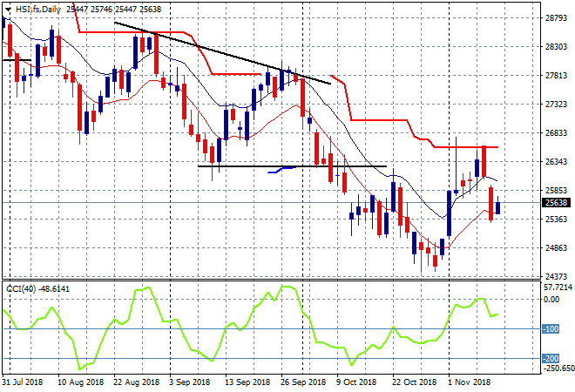
Task: Click the 27813 price axis label
Action: click(x=556, y=76)
